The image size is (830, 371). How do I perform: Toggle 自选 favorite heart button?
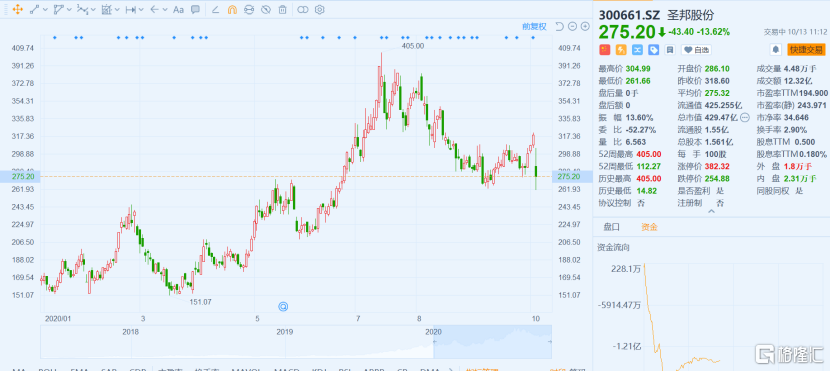pyautogui.click(x=696, y=50)
